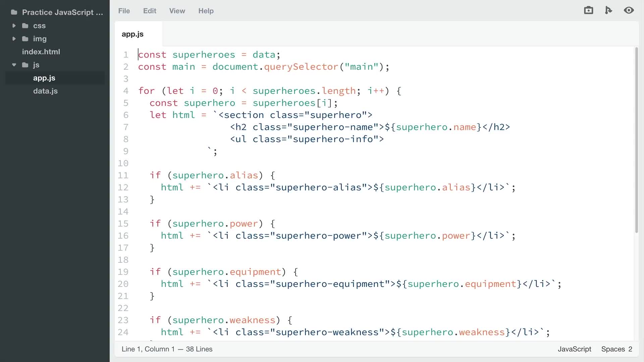
Task: Open the File menu
Action: 124,11
